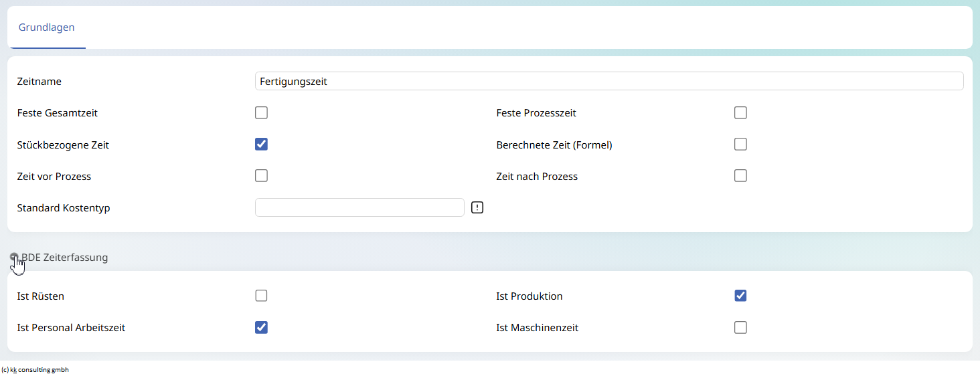
Task: Click the Zeitname label text
Action: [x=39, y=81]
